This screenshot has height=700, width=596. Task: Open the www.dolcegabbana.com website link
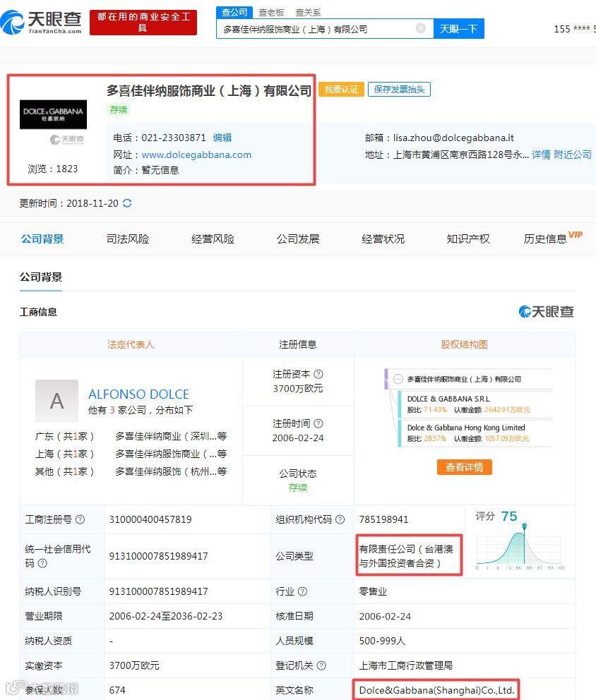click(x=196, y=155)
